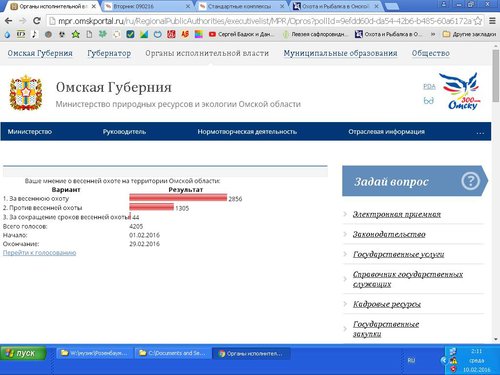Image resolution: width=500 pixels, height=375 pixels.
Task: Open the Отраслевая информация navigation menu
Action: [x=387, y=131]
